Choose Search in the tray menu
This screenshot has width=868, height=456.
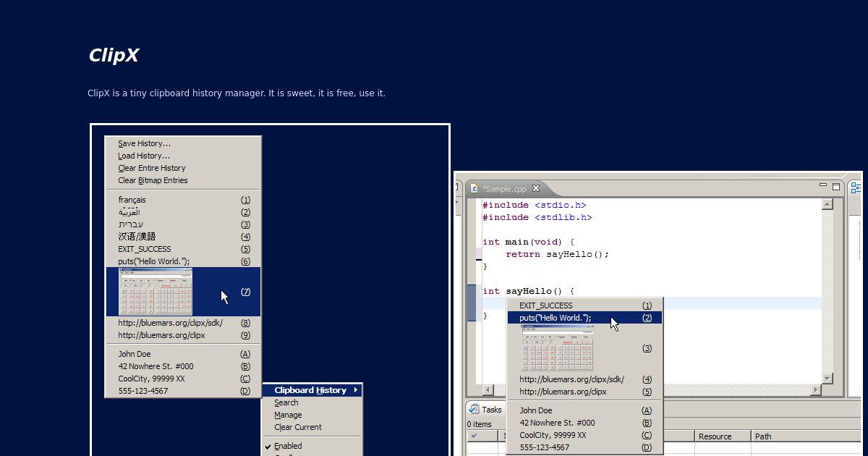click(x=312, y=402)
